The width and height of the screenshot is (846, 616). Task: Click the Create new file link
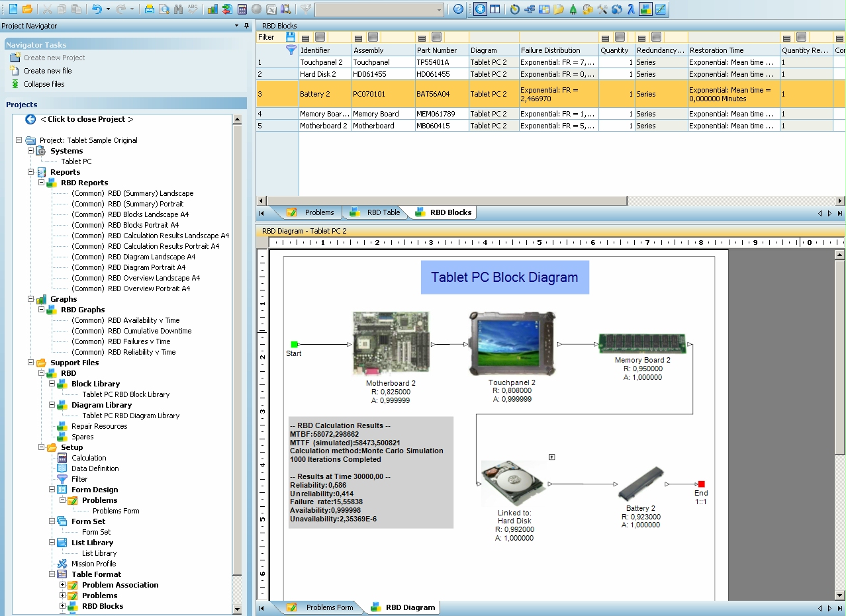[47, 71]
